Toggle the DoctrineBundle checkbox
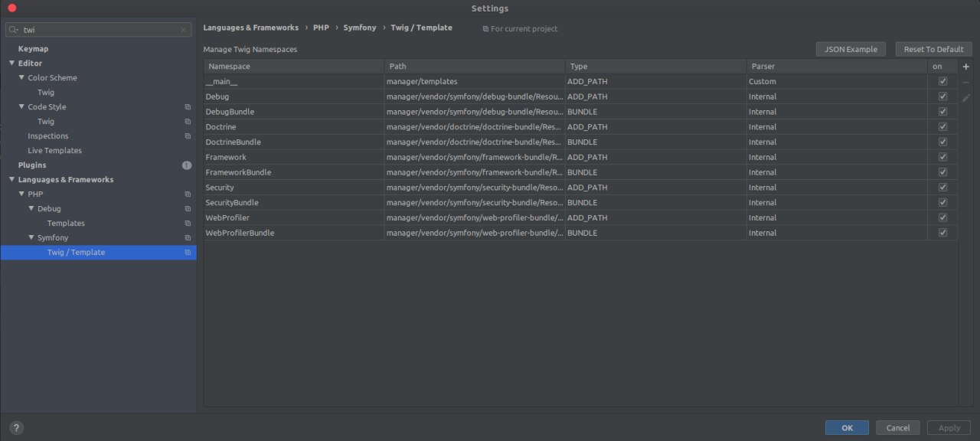Screen dimensions: 980x441 pyautogui.click(x=942, y=142)
